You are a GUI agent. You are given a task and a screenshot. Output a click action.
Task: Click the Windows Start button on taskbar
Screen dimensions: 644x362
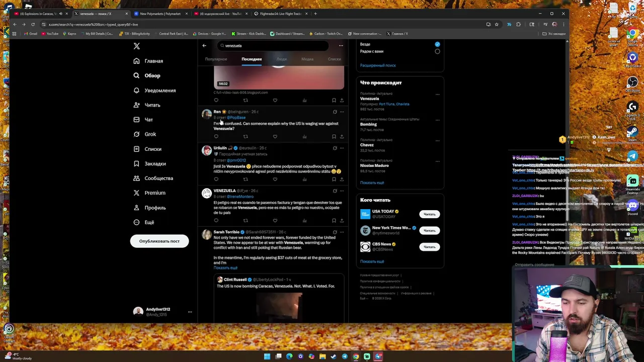click(x=267, y=356)
